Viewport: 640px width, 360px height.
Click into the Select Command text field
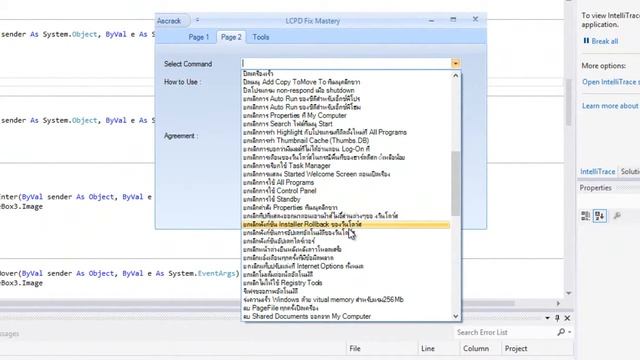click(346, 63)
